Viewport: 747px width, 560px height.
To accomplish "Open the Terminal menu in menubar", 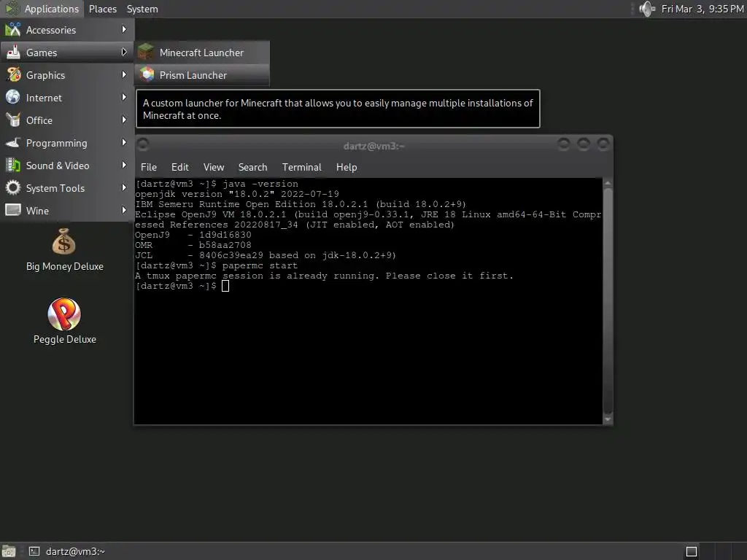I will (x=301, y=167).
